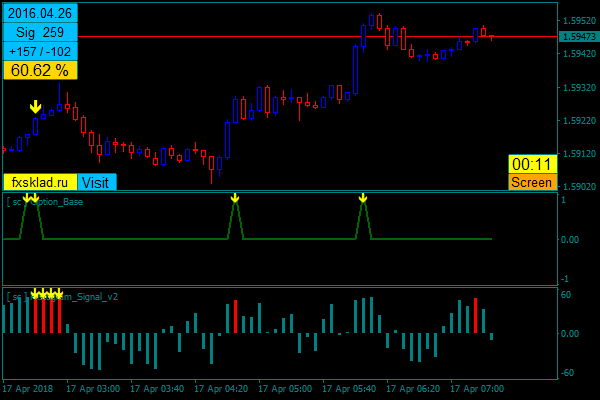The width and height of the screenshot is (600, 400).
Task: Open the fxsklad.ru link label
Action: coord(40,182)
